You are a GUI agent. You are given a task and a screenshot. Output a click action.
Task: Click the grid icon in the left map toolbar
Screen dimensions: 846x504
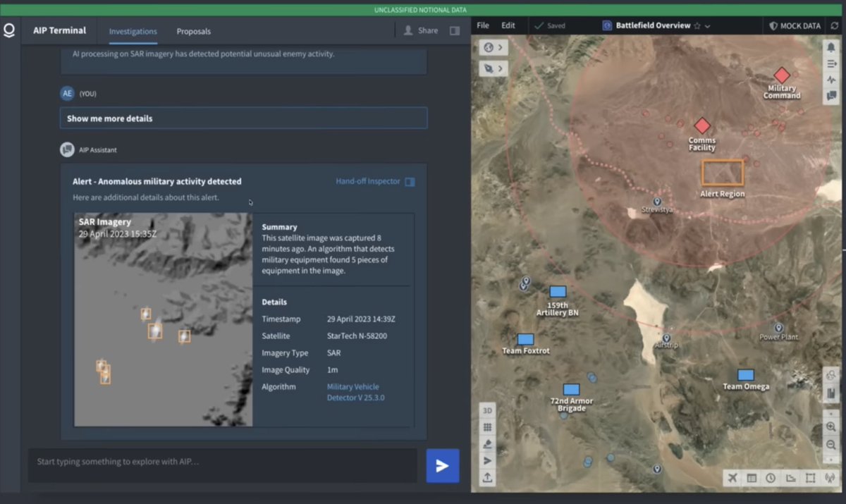click(x=487, y=427)
